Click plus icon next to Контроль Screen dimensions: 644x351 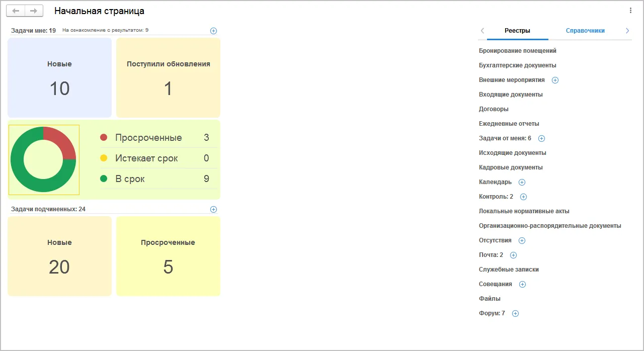point(523,197)
